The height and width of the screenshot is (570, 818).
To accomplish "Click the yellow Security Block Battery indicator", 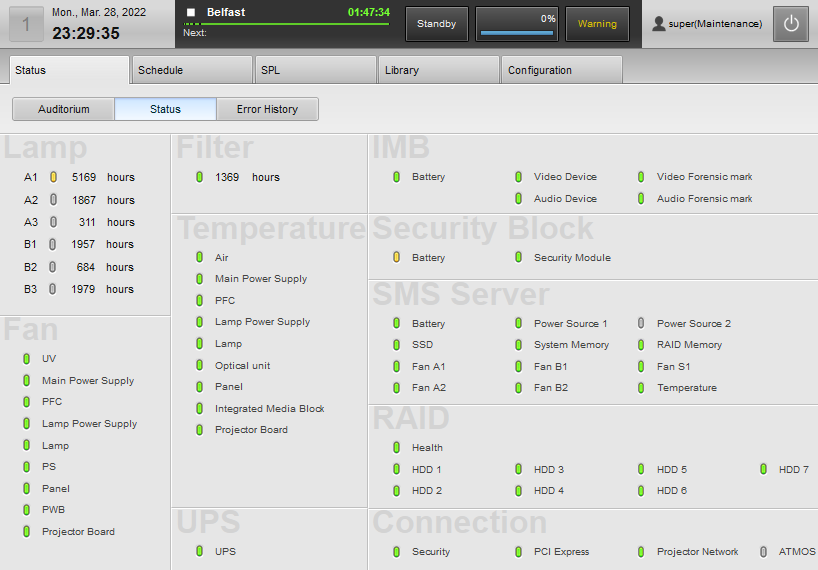I will tap(396, 258).
